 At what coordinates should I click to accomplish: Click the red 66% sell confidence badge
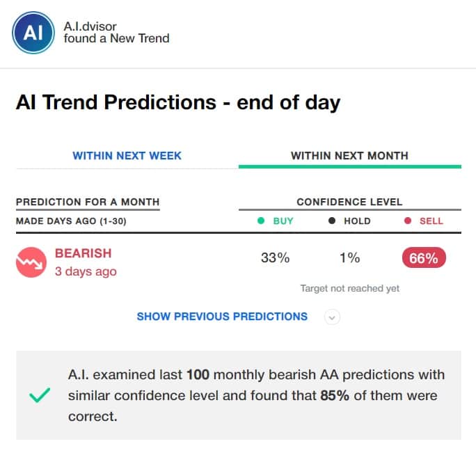[x=423, y=259]
